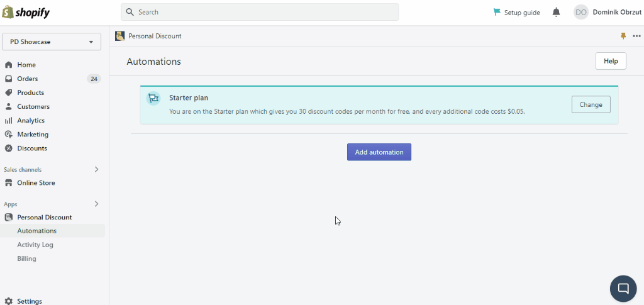644x305 pixels.
Task: Click the Analytics bar chart icon
Action: point(8,121)
